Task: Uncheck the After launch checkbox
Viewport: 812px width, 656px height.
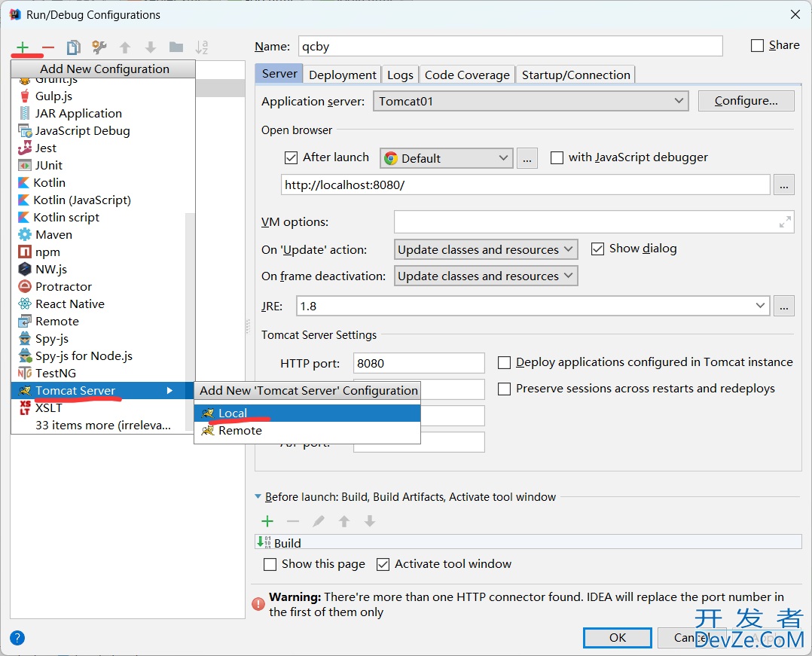Action: (291, 157)
